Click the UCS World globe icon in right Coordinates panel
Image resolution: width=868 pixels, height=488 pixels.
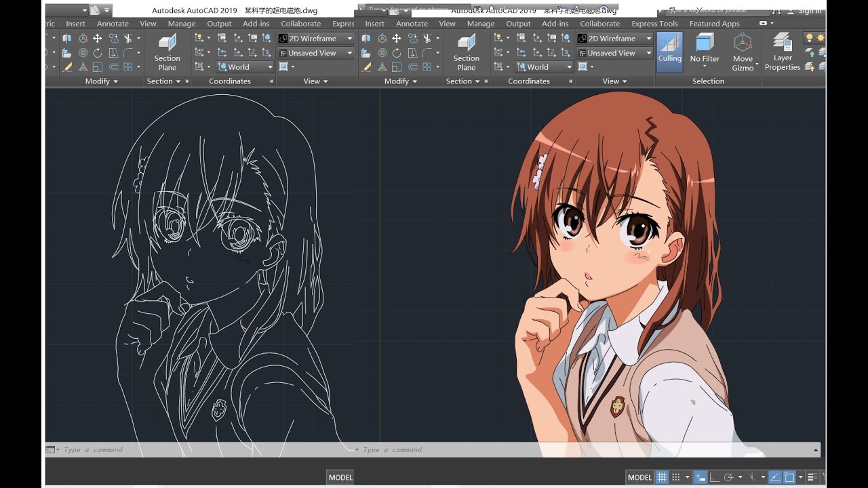pos(566,39)
